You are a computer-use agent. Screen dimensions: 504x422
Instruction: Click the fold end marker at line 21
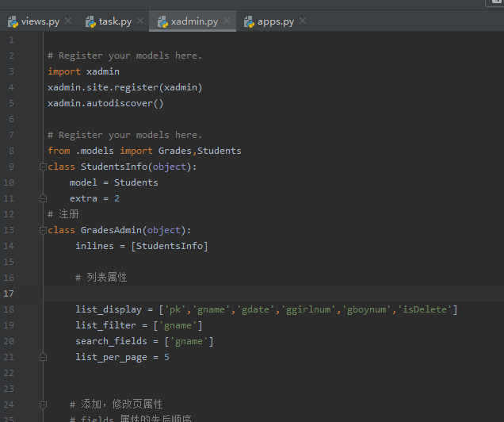click(43, 357)
